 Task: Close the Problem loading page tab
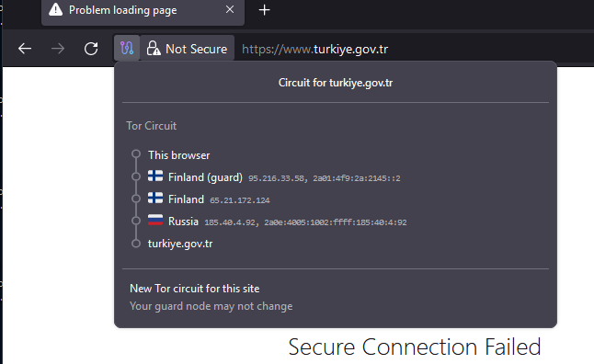pyautogui.click(x=230, y=9)
